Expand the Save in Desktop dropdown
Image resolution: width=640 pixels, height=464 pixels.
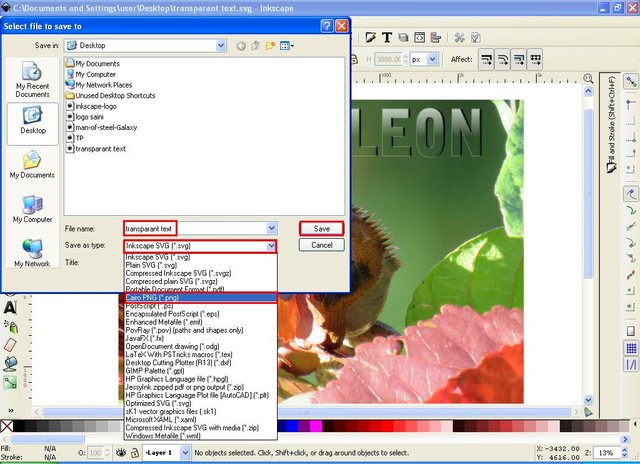tap(221, 46)
